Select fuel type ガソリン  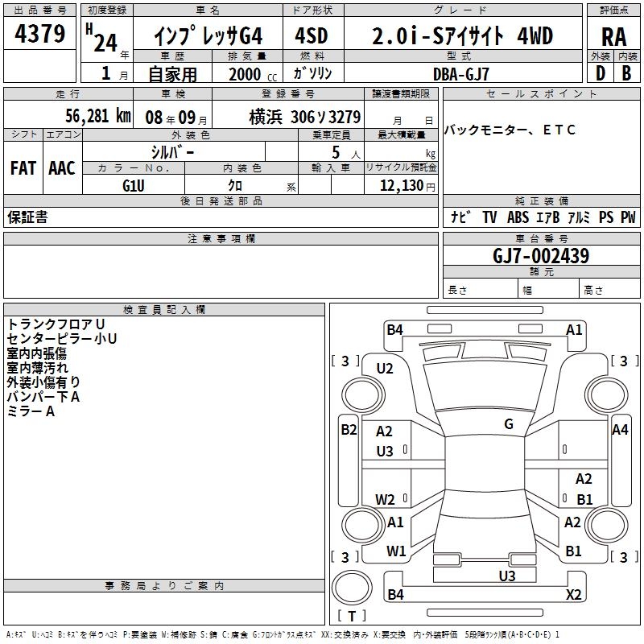[312, 73]
